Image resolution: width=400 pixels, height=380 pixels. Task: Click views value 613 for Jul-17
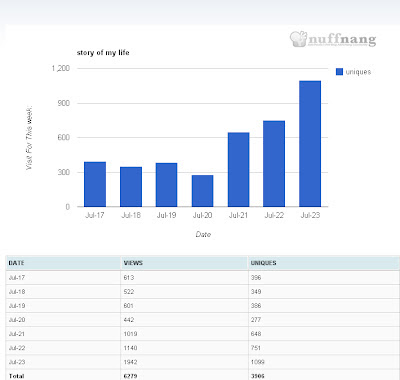(x=129, y=278)
